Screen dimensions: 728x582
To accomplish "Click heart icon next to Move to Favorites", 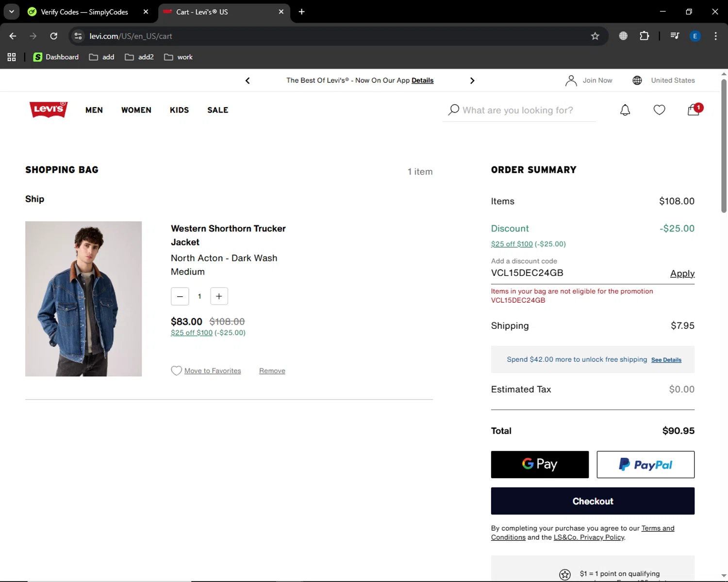I will point(176,371).
